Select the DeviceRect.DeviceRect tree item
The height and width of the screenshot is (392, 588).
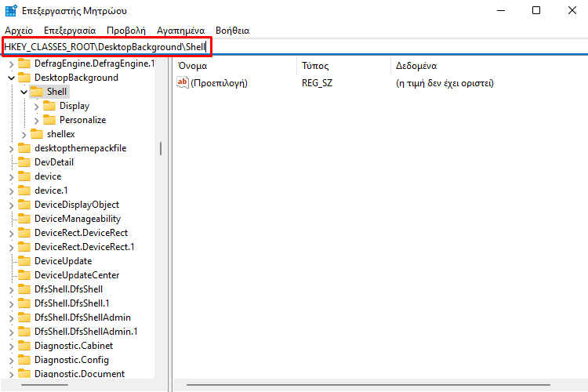tap(81, 233)
